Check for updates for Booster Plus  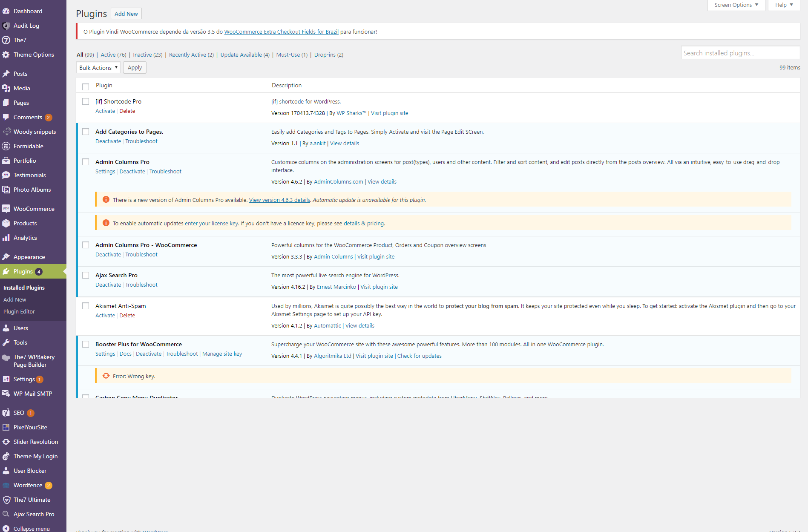point(420,356)
